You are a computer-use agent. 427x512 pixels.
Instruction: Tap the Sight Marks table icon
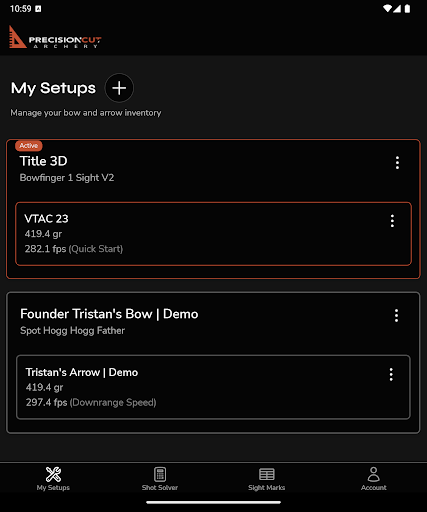267,474
